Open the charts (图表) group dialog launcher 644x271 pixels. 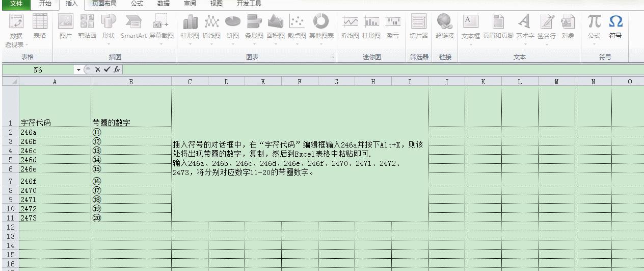coord(333,57)
